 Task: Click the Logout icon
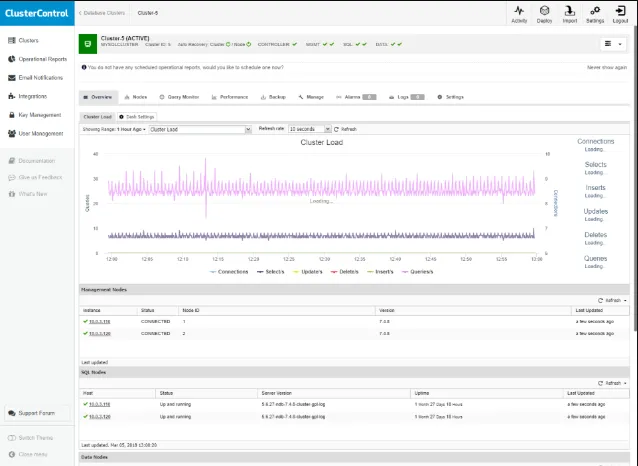[620, 14]
